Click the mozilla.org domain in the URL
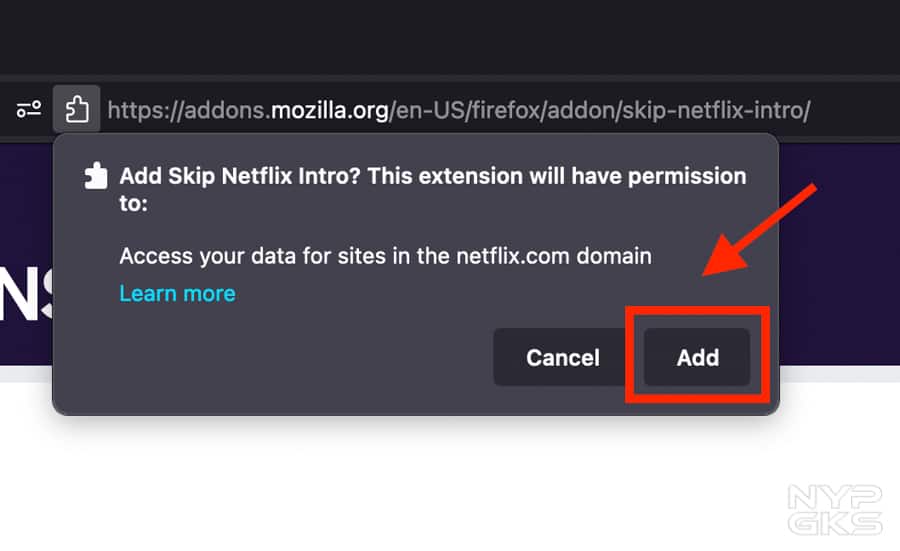900x551 pixels. 330,109
